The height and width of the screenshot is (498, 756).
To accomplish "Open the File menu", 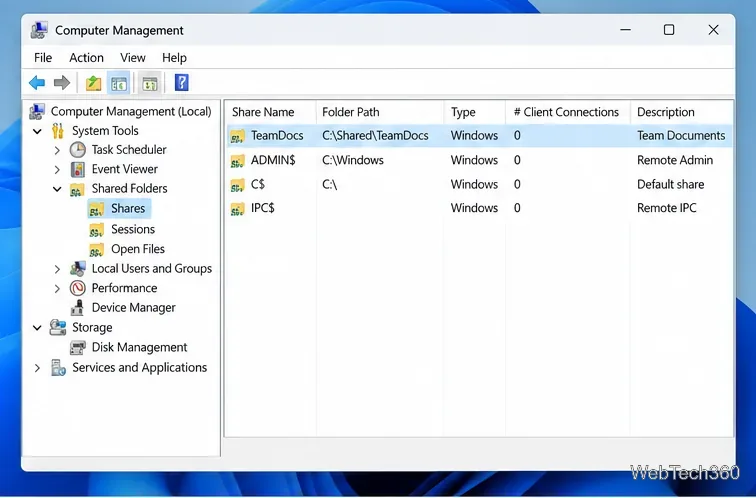I will tap(43, 58).
